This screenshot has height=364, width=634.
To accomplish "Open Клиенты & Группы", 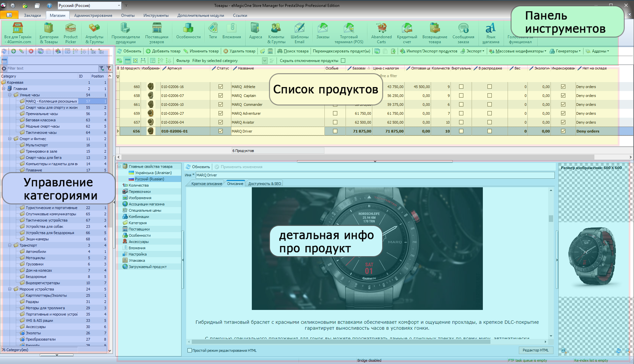I will (x=276, y=33).
